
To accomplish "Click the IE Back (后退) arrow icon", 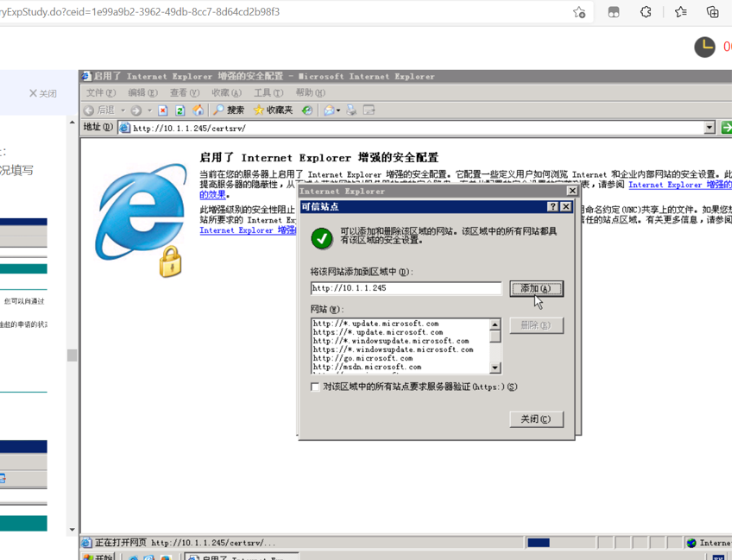I will coord(89,110).
